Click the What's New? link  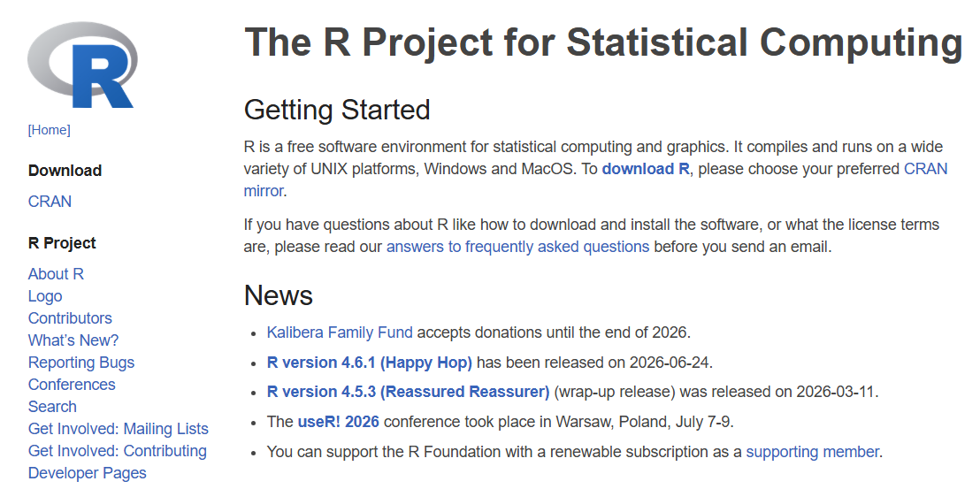(x=73, y=340)
